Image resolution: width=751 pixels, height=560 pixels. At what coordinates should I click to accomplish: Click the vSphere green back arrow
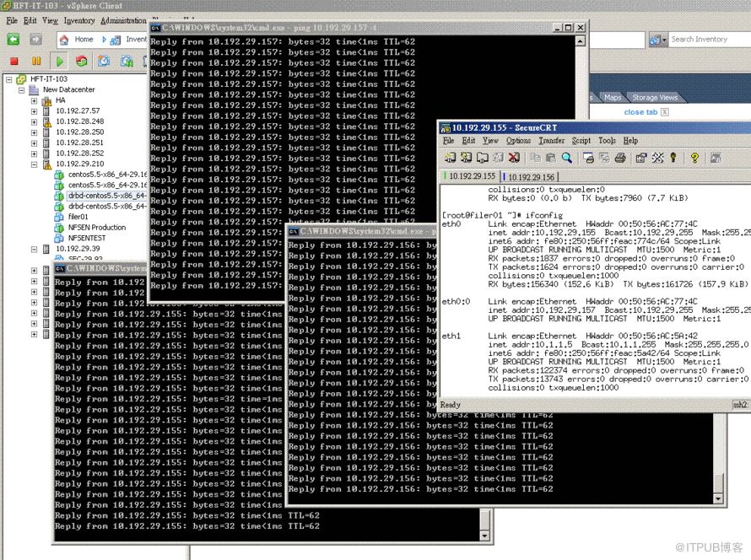[14, 40]
